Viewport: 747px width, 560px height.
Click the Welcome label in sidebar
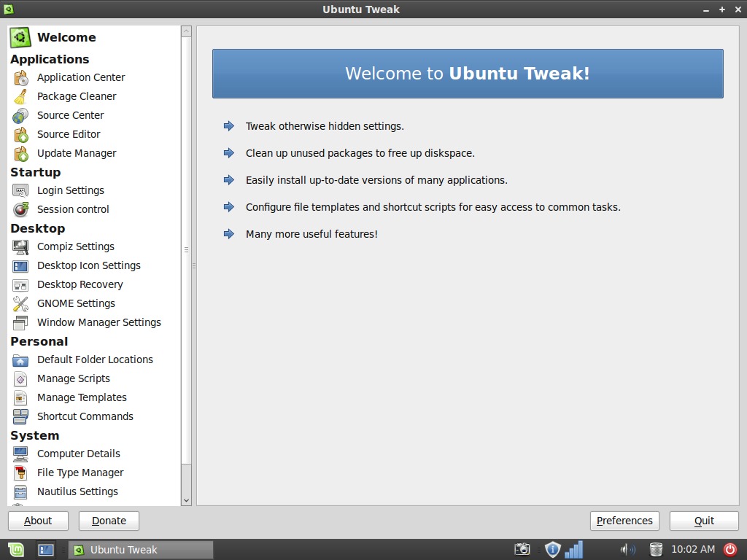pyautogui.click(x=66, y=38)
